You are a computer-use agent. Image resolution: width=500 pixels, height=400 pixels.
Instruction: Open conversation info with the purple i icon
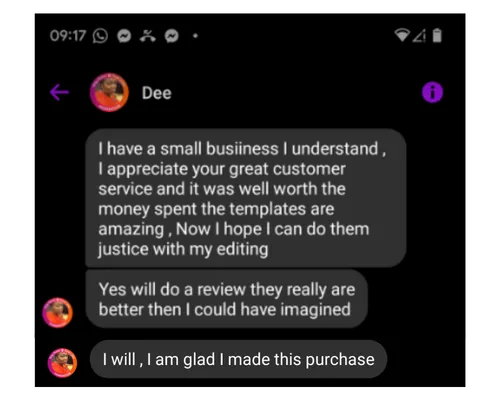(432, 92)
